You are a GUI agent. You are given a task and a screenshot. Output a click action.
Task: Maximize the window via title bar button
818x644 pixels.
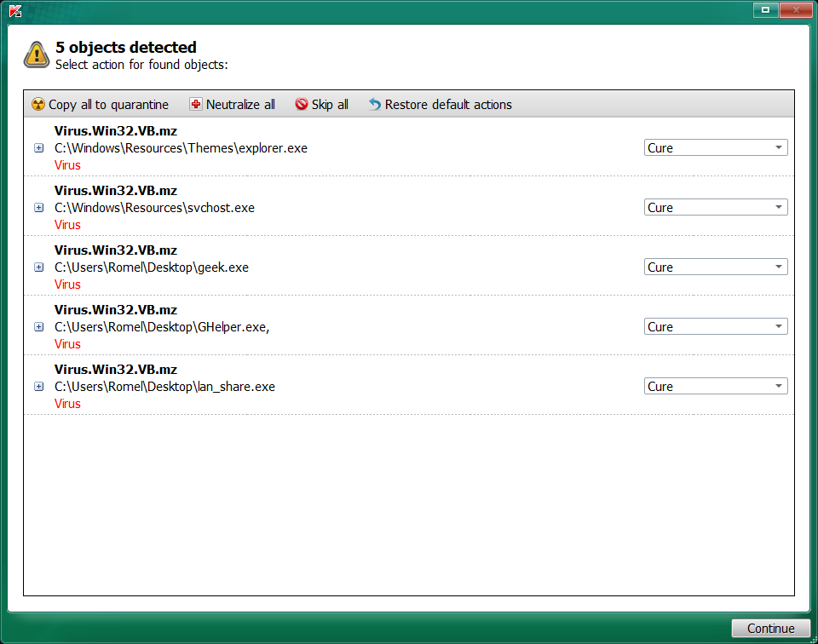click(765, 9)
